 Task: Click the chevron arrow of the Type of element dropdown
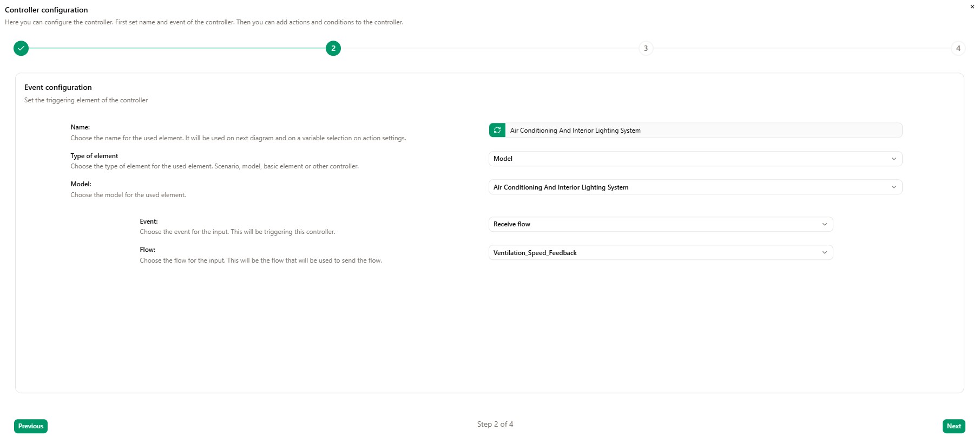(893, 159)
